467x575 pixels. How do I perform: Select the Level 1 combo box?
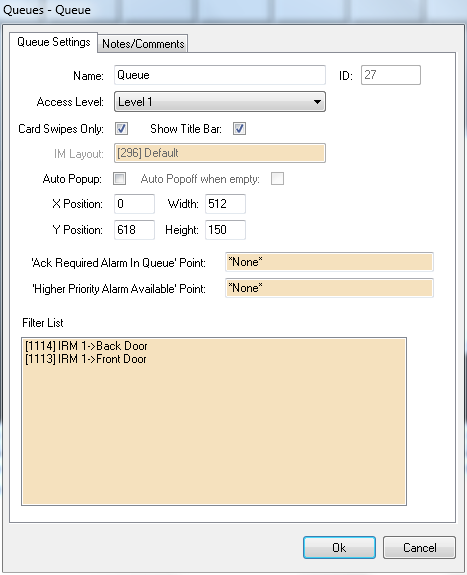[220, 102]
